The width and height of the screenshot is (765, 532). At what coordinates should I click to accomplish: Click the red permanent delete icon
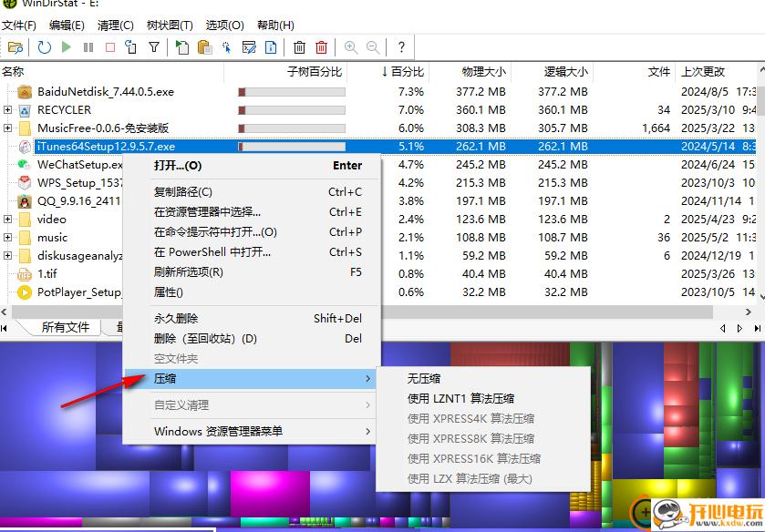tap(320, 47)
